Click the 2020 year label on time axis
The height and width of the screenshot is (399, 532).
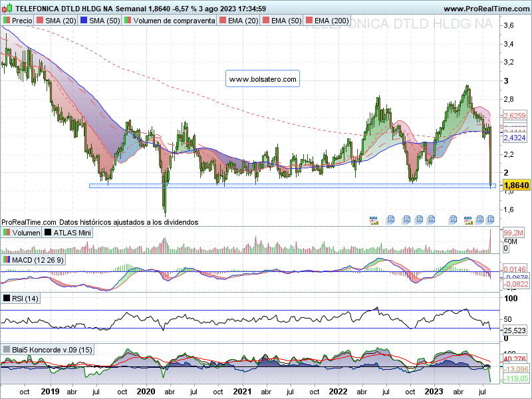click(x=146, y=392)
